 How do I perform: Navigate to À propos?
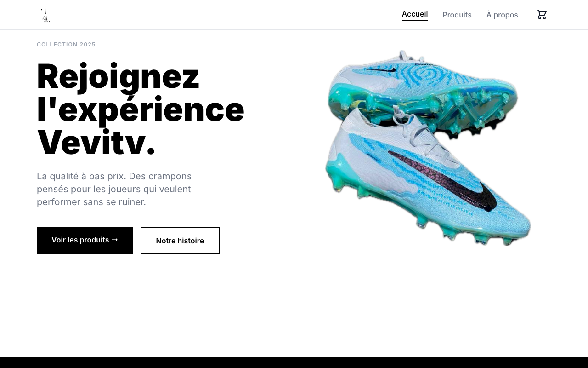pos(502,15)
